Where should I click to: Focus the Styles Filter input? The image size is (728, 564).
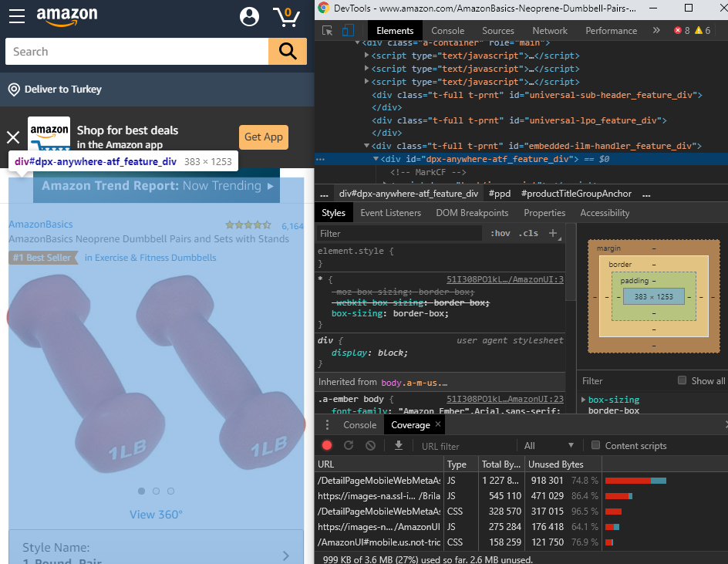(x=400, y=233)
